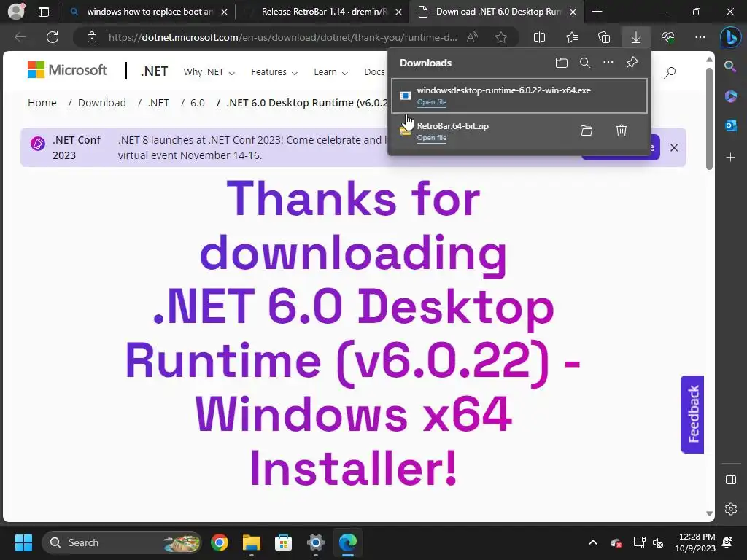Image resolution: width=747 pixels, height=560 pixels.
Task: Open sidebar settings gear
Action: 730,509
